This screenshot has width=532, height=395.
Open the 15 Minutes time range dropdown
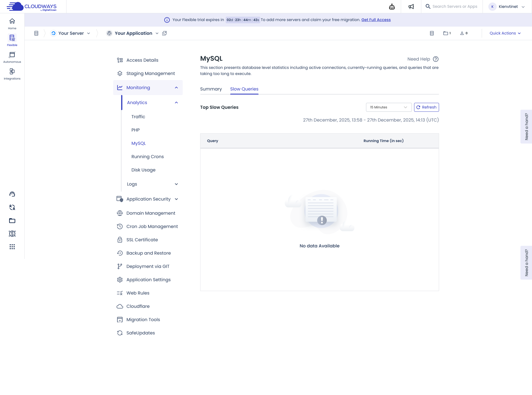[388, 107]
